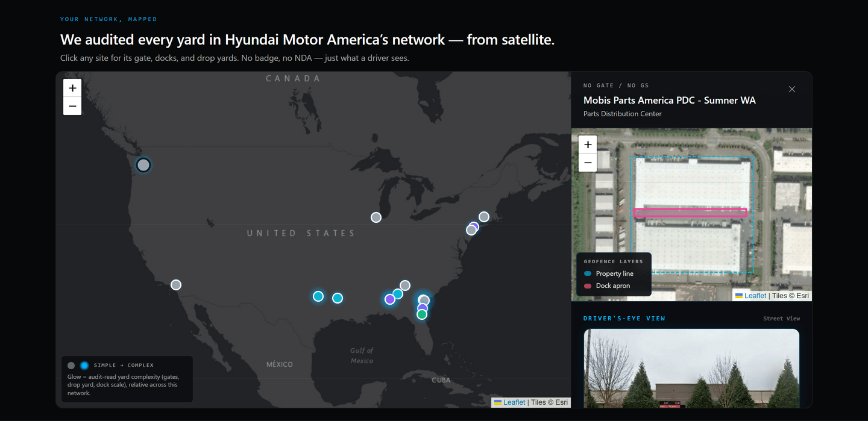Zoom out on the satellite site map

click(x=588, y=163)
